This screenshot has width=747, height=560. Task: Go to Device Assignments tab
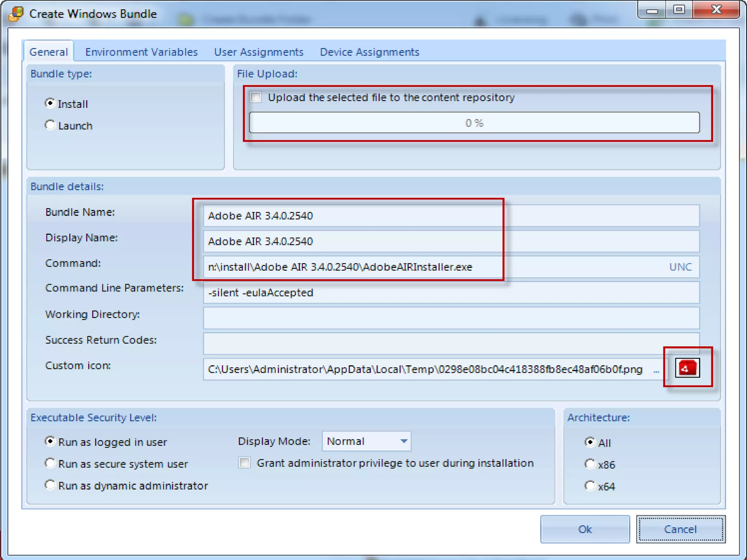tap(369, 52)
